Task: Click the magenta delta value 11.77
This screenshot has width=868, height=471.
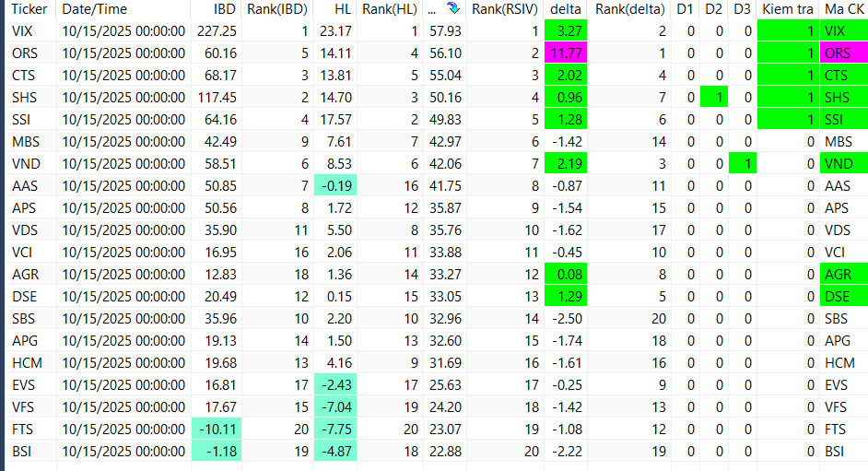Action: [x=566, y=53]
